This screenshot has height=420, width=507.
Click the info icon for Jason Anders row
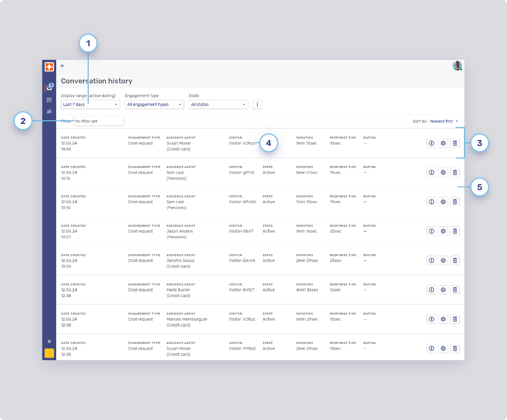[431, 231]
